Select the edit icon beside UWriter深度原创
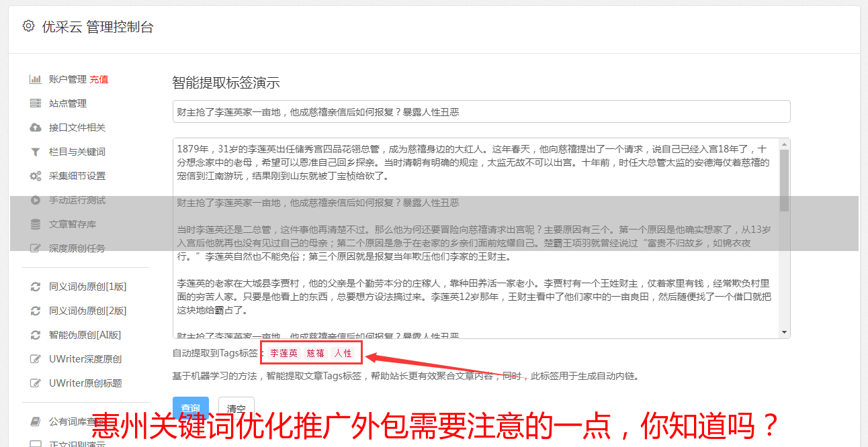This screenshot has width=868, height=447. (x=36, y=359)
